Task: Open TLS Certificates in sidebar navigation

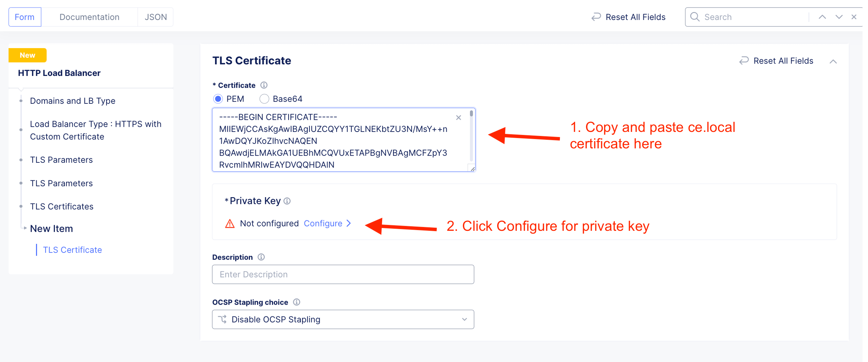Action: point(62,206)
